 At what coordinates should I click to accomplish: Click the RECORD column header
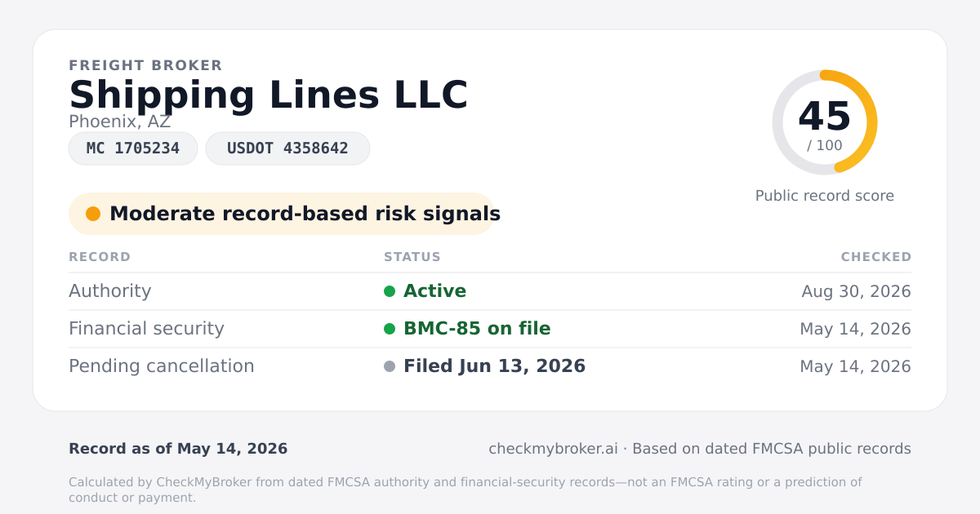tap(100, 257)
